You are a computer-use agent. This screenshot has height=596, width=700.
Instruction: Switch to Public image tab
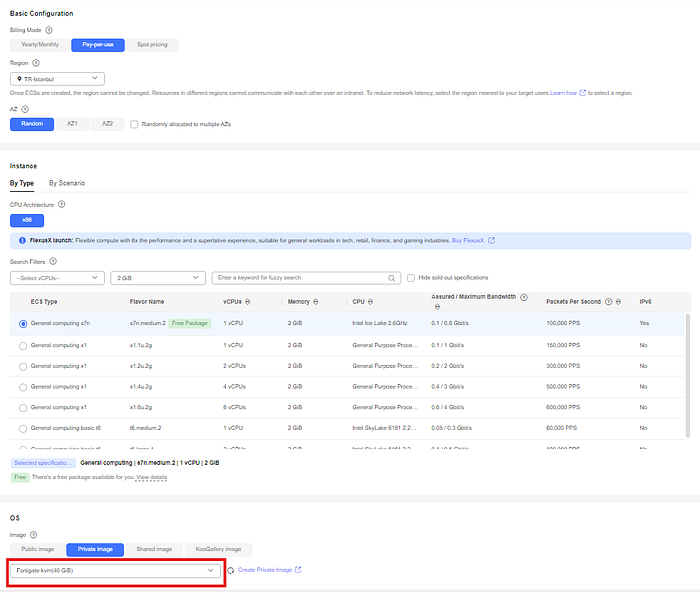tap(38, 549)
